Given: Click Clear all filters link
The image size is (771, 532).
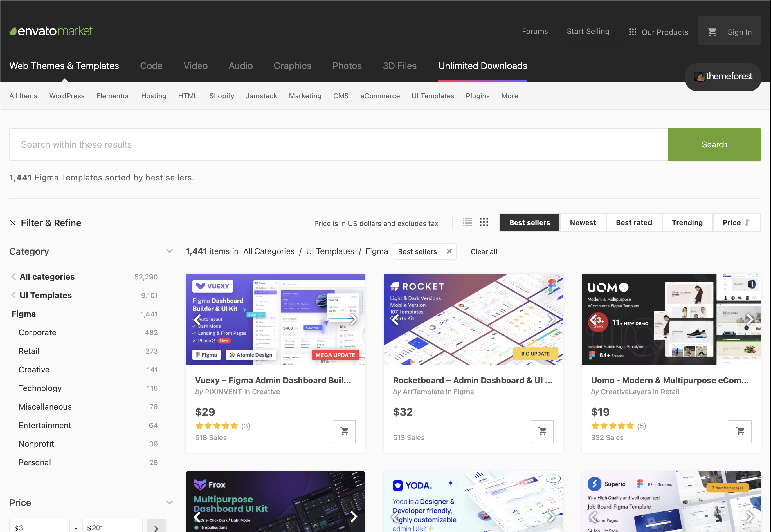Looking at the screenshot, I should click(484, 252).
